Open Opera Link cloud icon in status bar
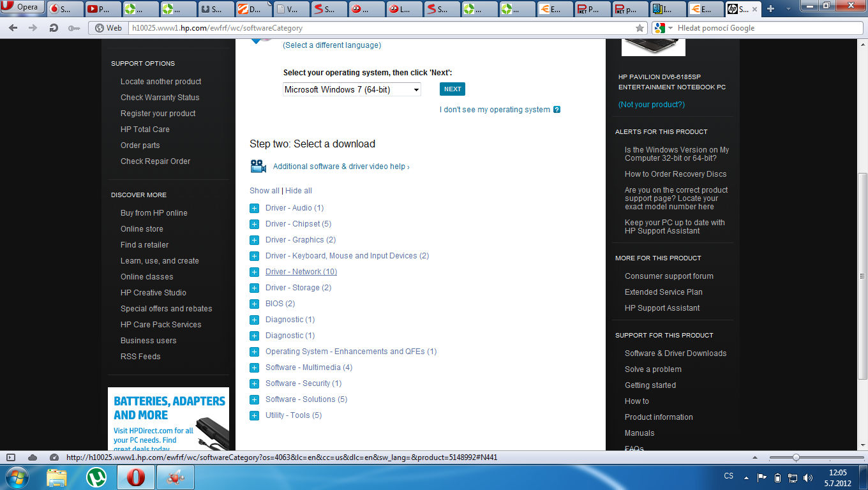The width and height of the screenshot is (868, 490). click(x=33, y=457)
